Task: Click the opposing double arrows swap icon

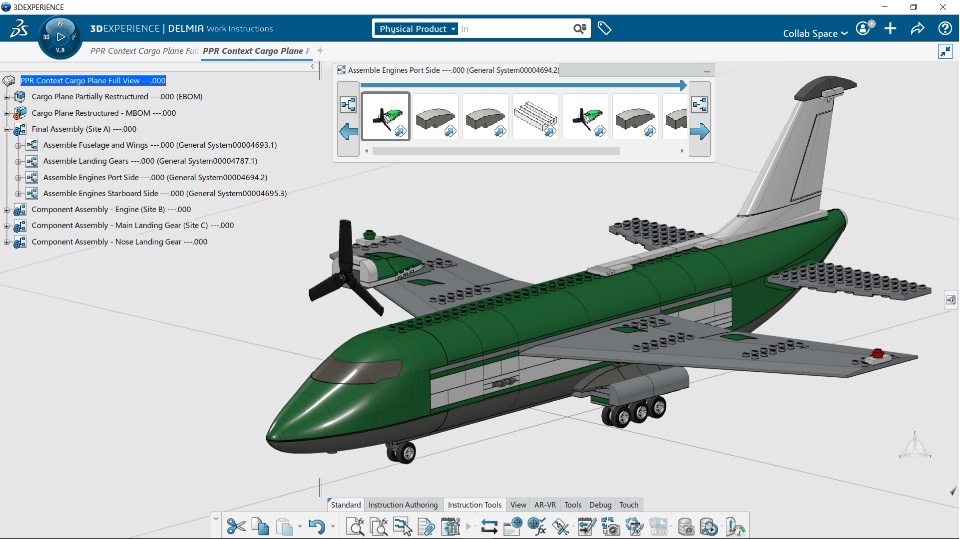Action: (489, 526)
